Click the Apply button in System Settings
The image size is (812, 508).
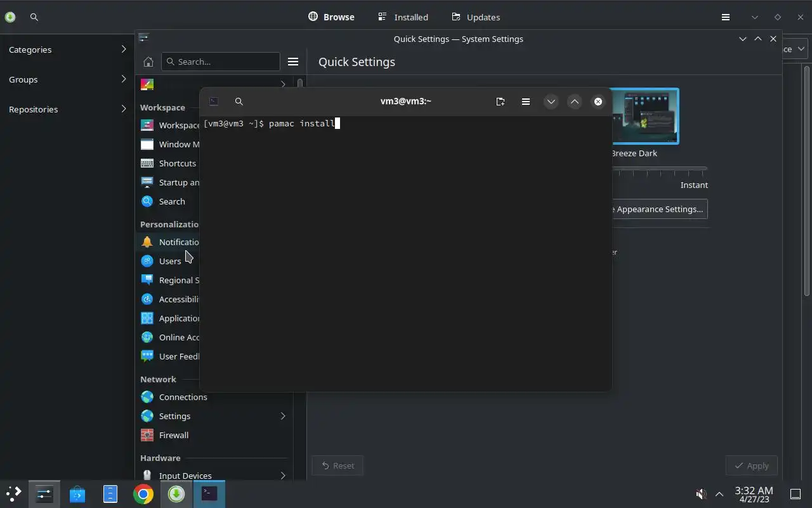point(751,465)
